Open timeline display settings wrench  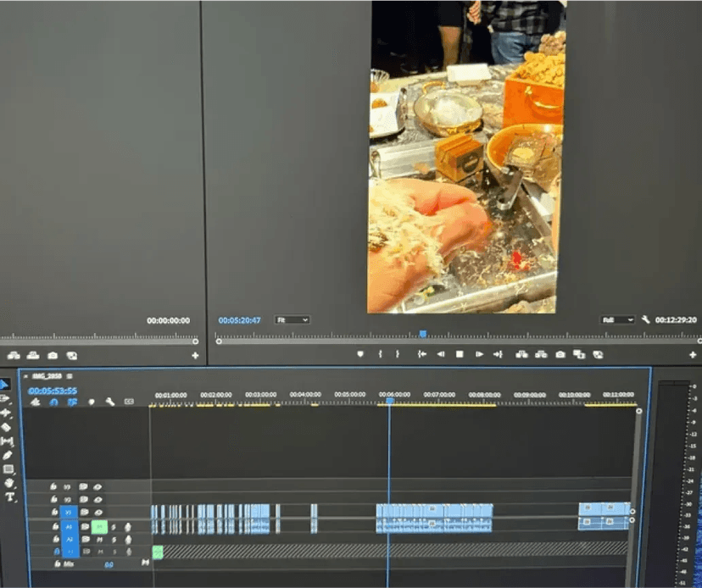[109, 402]
